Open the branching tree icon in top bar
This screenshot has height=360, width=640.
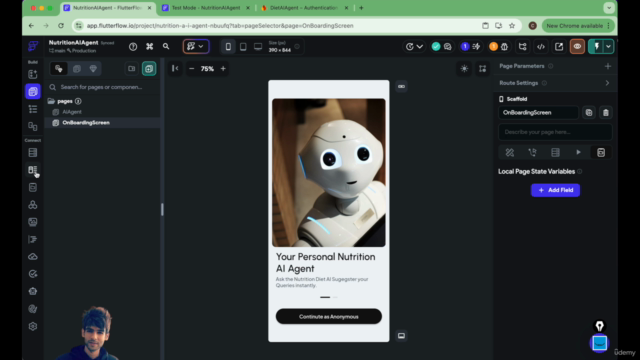(x=522, y=47)
